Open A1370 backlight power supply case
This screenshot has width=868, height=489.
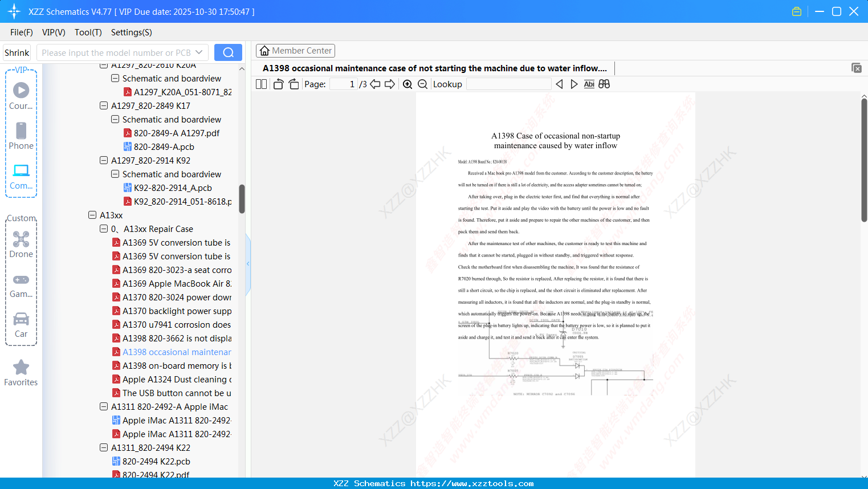pyautogui.click(x=172, y=311)
